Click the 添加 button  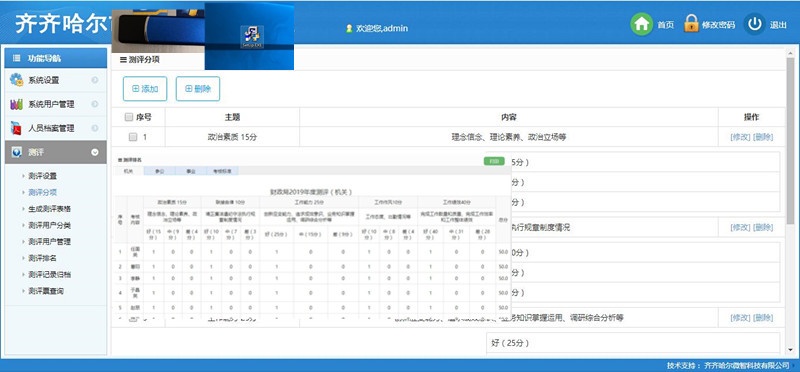pyautogui.click(x=145, y=89)
